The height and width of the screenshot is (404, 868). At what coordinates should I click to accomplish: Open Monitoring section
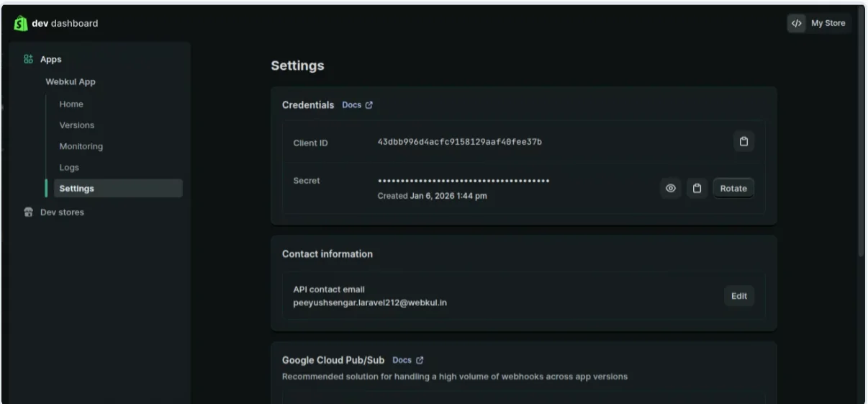(81, 146)
